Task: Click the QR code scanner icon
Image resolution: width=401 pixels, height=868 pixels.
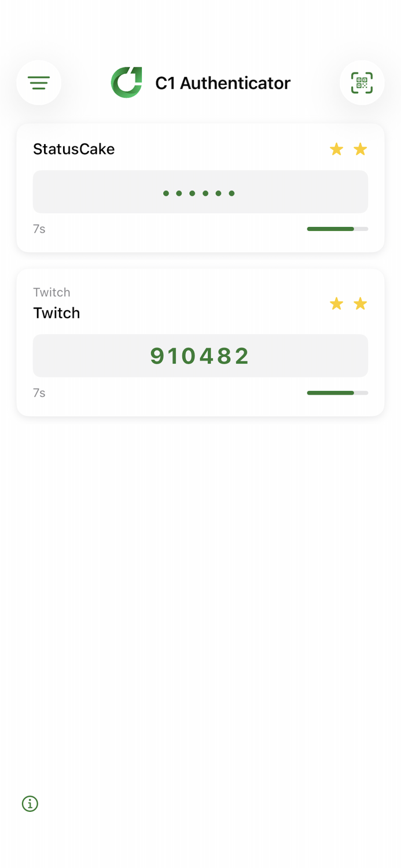Action: coord(362,83)
